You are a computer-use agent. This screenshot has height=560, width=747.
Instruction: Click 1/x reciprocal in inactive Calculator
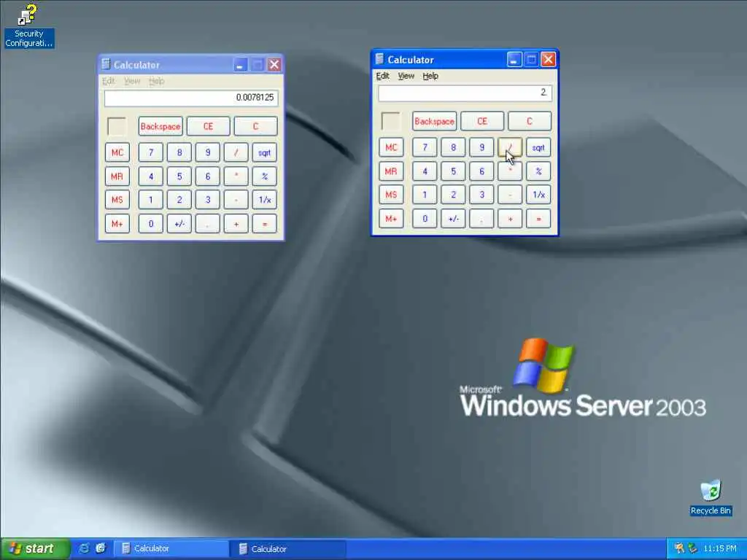pyautogui.click(x=264, y=200)
